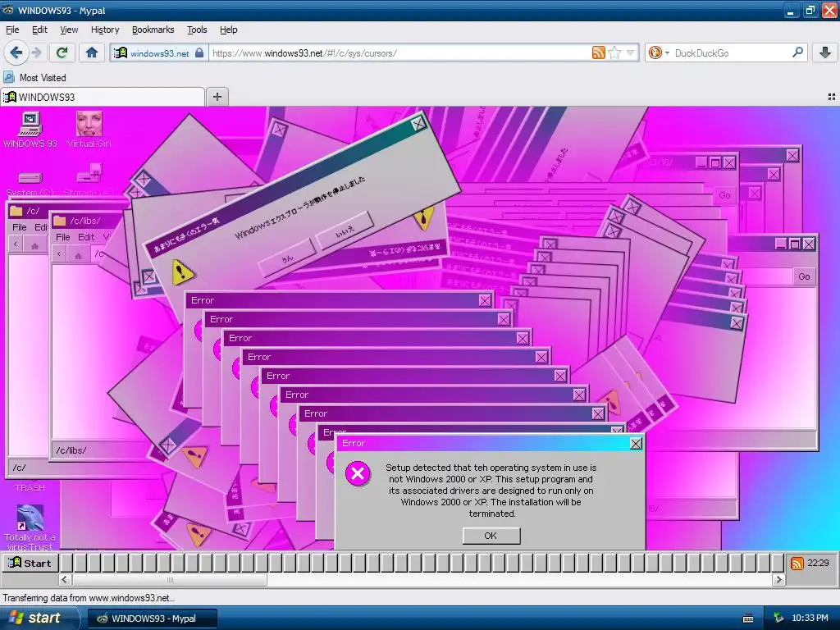Open the Tools menu
The height and width of the screenshot is (630, 840).
[197, 30]
